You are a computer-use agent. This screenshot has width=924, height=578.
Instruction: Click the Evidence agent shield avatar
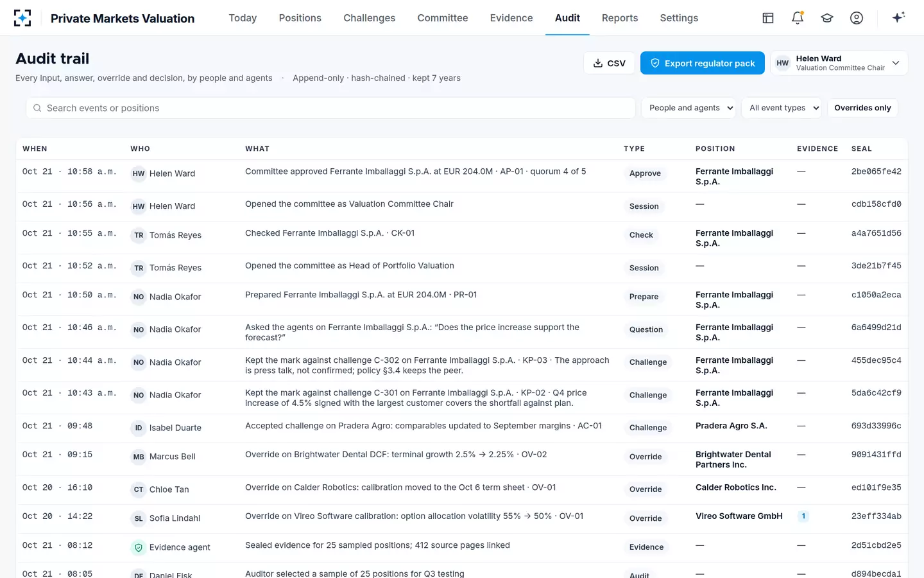point(139,548)
